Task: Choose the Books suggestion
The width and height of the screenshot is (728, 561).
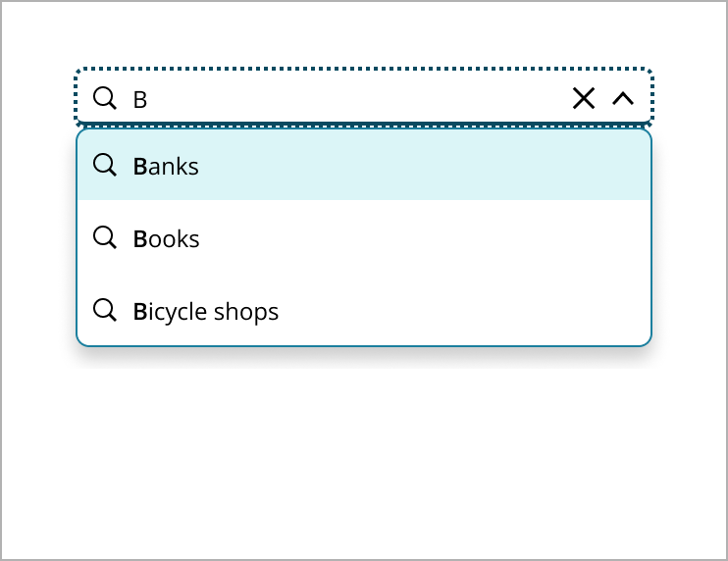Action: pyautogui.click(x=167, y=239)
